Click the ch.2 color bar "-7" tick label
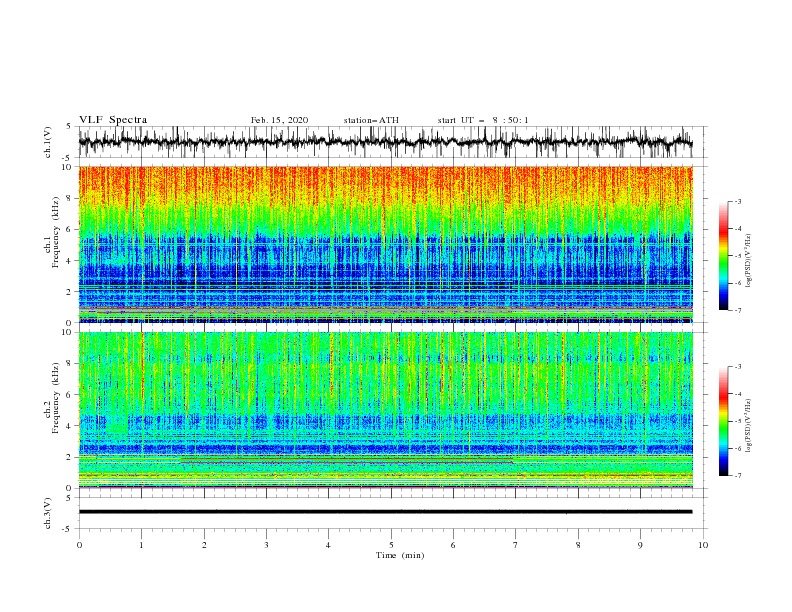Image resolution: width=792 pixels, height=612 pixels. pyautogui.click(x=737, y=476)
